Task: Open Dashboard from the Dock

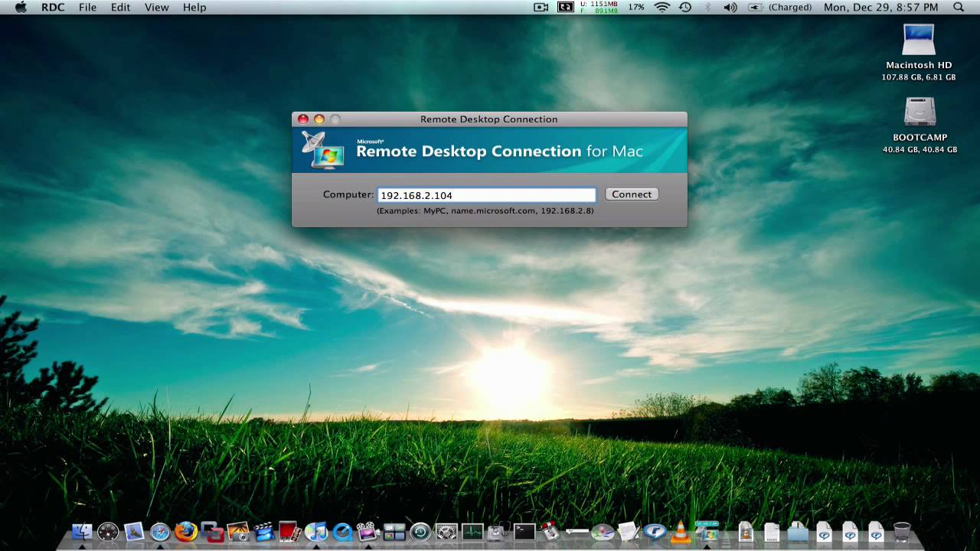Action: [108, 531]
